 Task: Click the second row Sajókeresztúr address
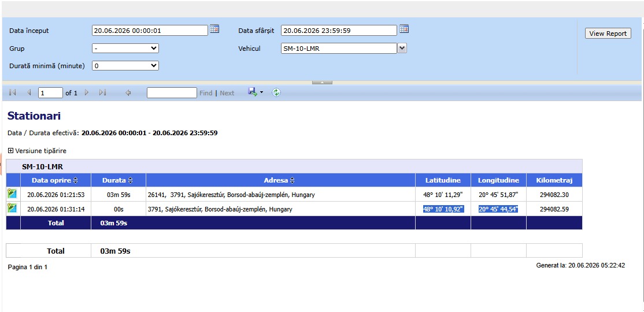point(220,209)
